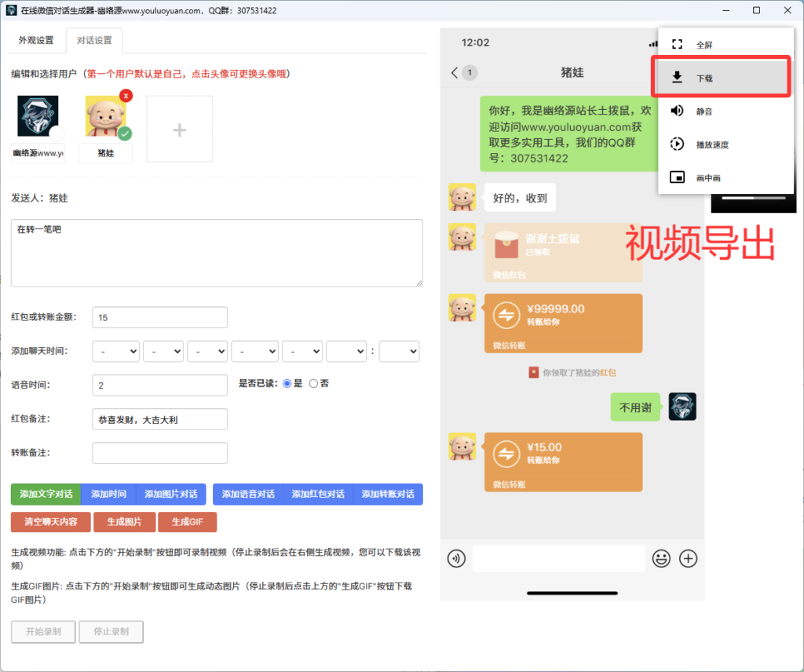The width and height of the screenshot is (804, 672).
Task: Select 是 for 是否已读
Action: [x=287, y=383]
